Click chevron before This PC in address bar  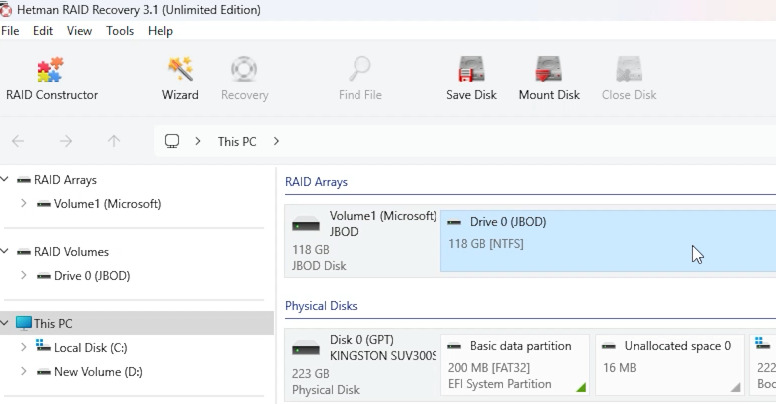[198, 142]
